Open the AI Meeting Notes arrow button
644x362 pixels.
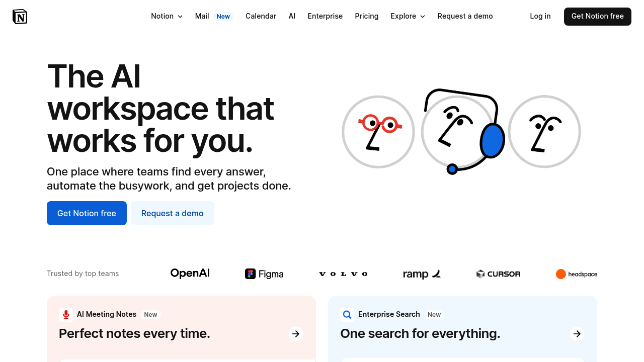pos(296,334)
